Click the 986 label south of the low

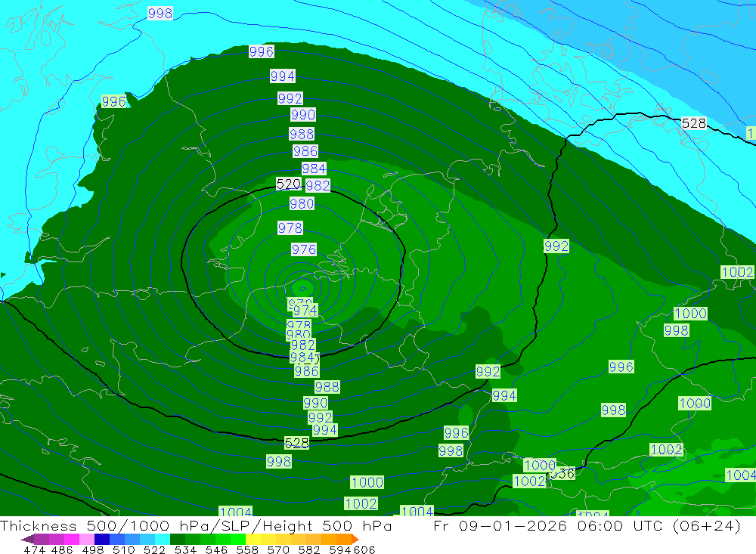tap(307, 371)
